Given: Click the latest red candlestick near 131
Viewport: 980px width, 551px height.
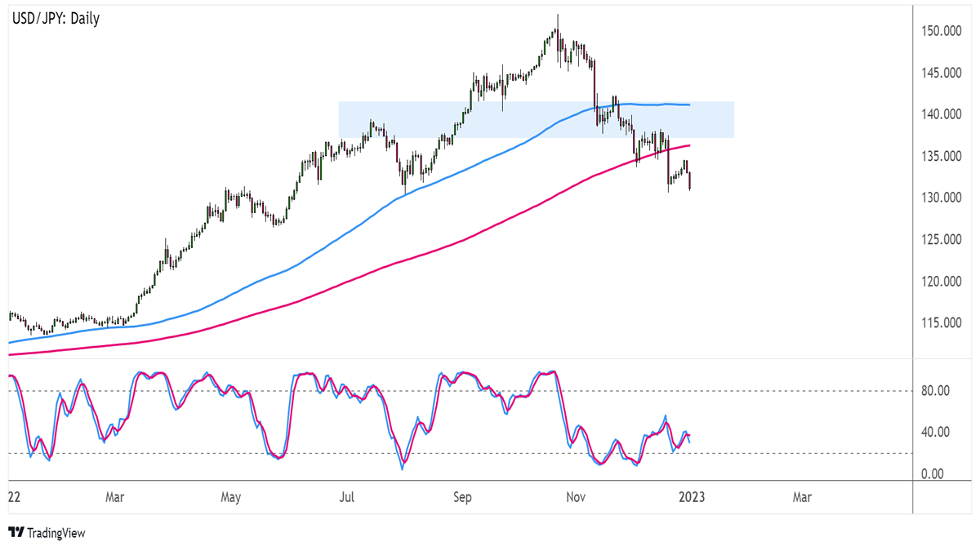Looking at the screenshot, I should (690, 181).
